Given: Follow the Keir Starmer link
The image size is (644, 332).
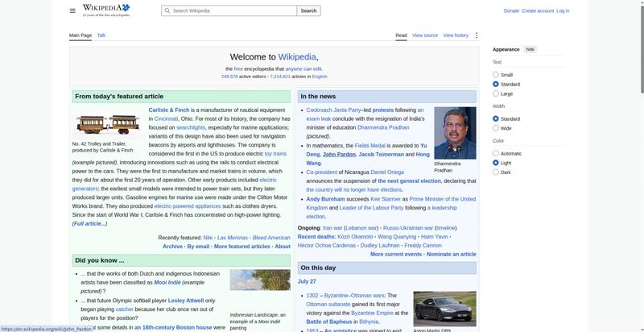Looking at the screenshot, I should 386,199.
